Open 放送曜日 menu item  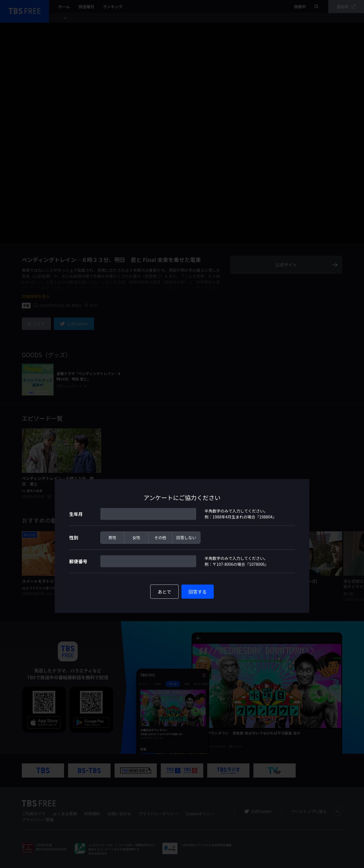coord(86,7)
